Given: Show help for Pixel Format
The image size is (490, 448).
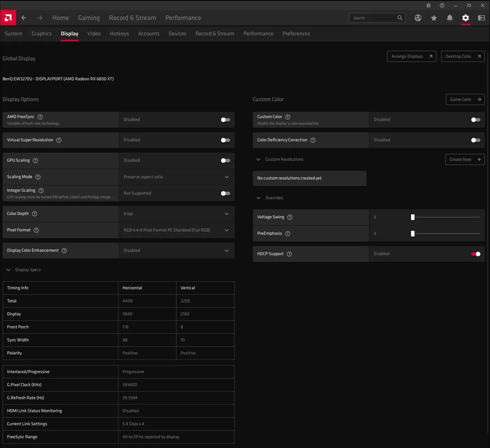Looking at the screenshot, I should 36,230.
